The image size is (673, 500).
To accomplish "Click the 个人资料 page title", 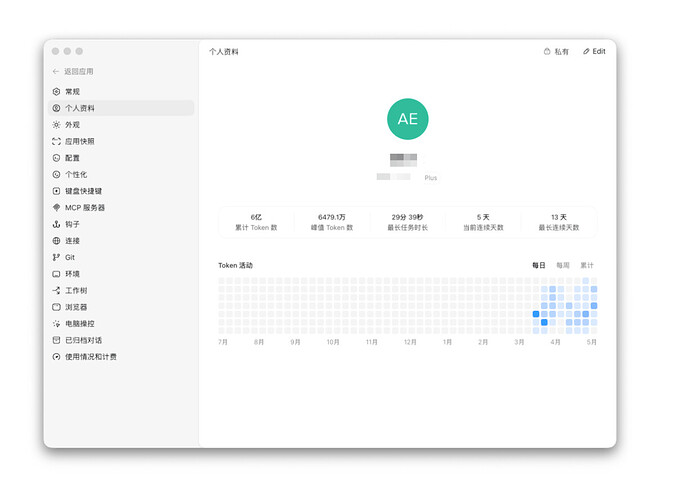I will pyautogui.click(x=224, y=52).
